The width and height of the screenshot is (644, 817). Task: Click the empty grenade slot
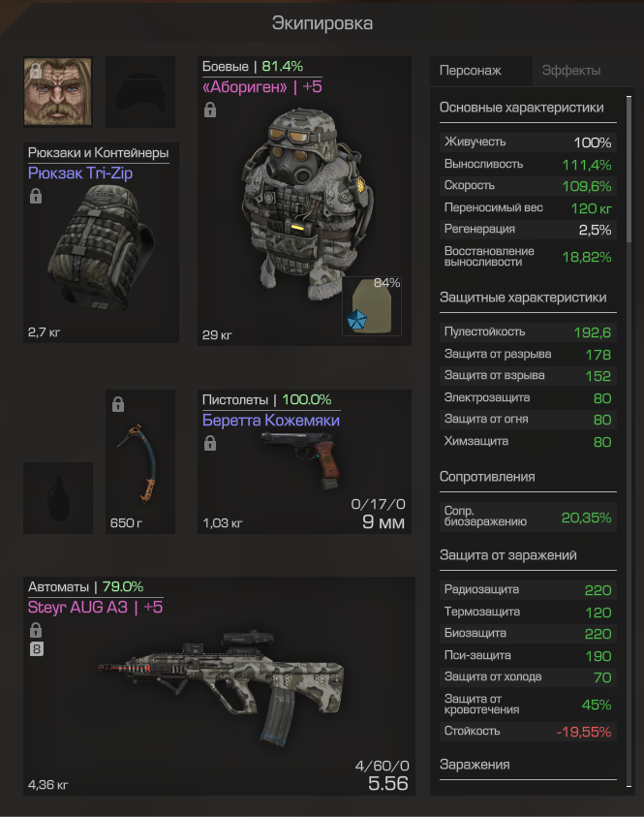(x=58, y=497)
